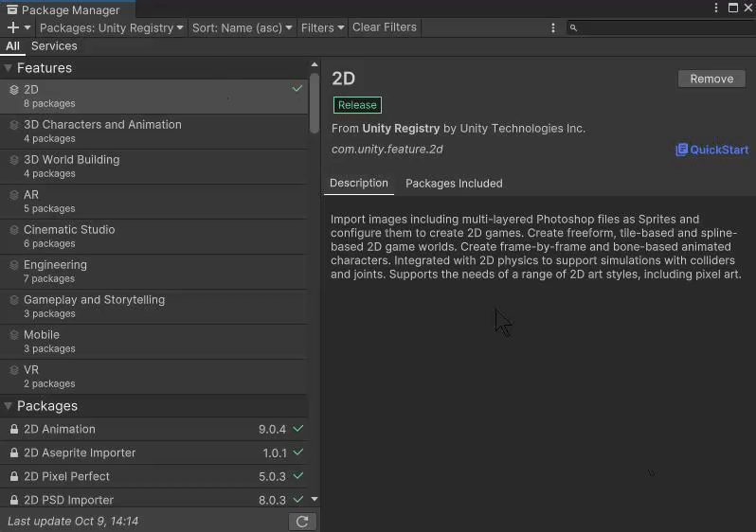This screenshot has width=756, height=532.
Task: Click the package list scrollbar thumb
Action: coord(315,103)
